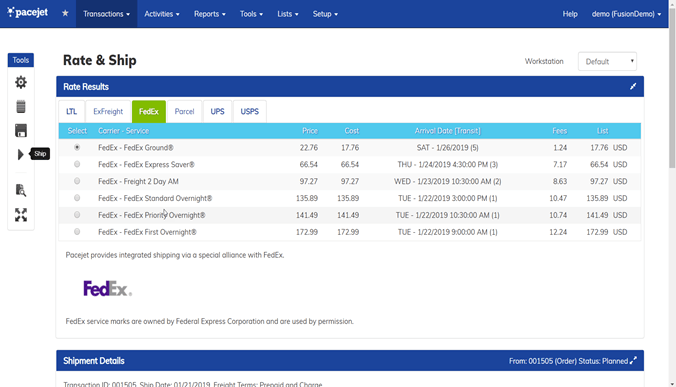
Task: Select FedEx First Overnight radio button
Action: coord(77,231)
